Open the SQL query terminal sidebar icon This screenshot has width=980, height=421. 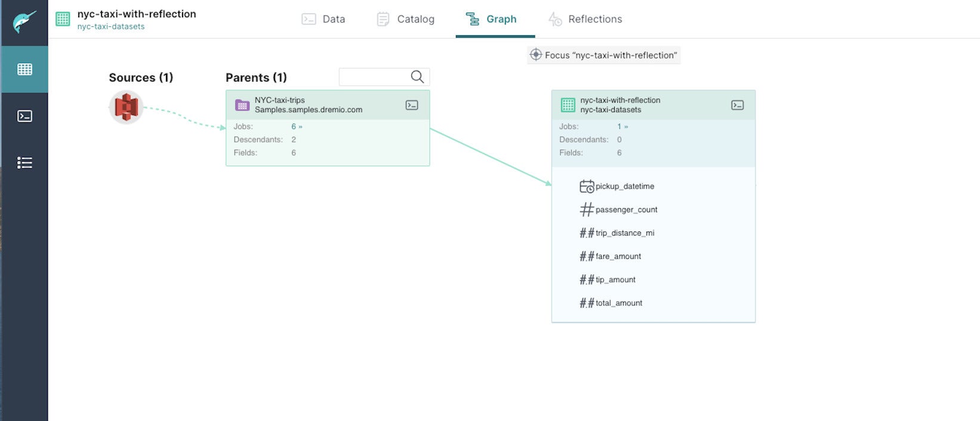(24, 116)
